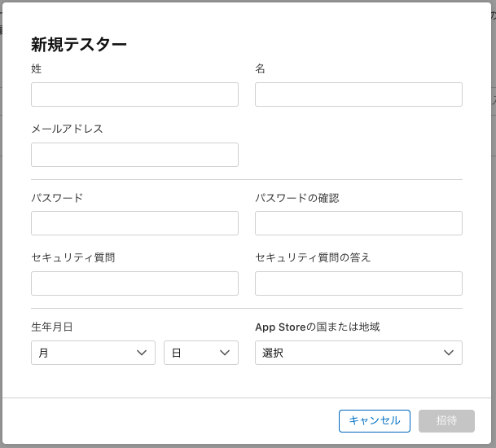Select the パスワードの確認 input field
The width and height of the screenshot is (496, 448).
click(x=358, y=223)
